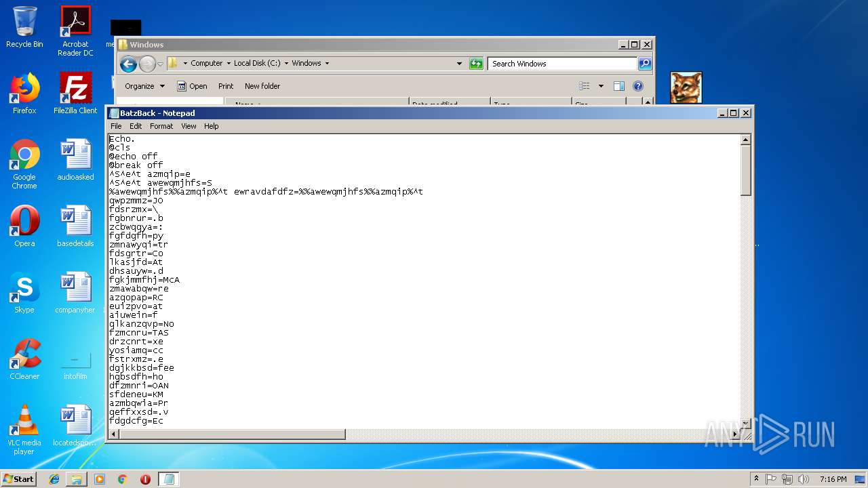The width and height of the screenshot is (868, 488).
Task: Open Notepad File menu
Action: 116,126
